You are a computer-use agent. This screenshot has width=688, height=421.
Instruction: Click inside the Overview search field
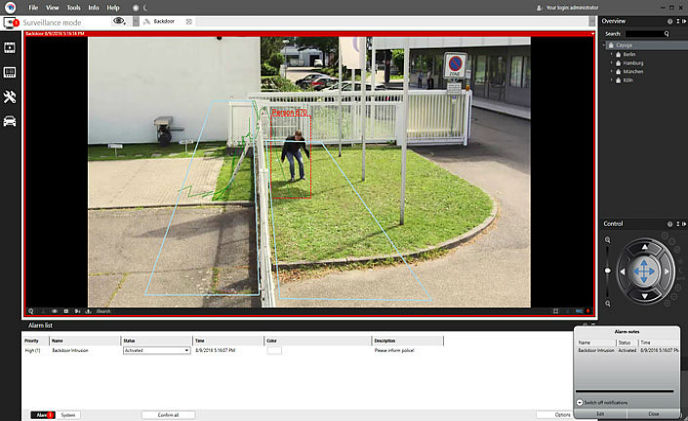tap(644, 33)
